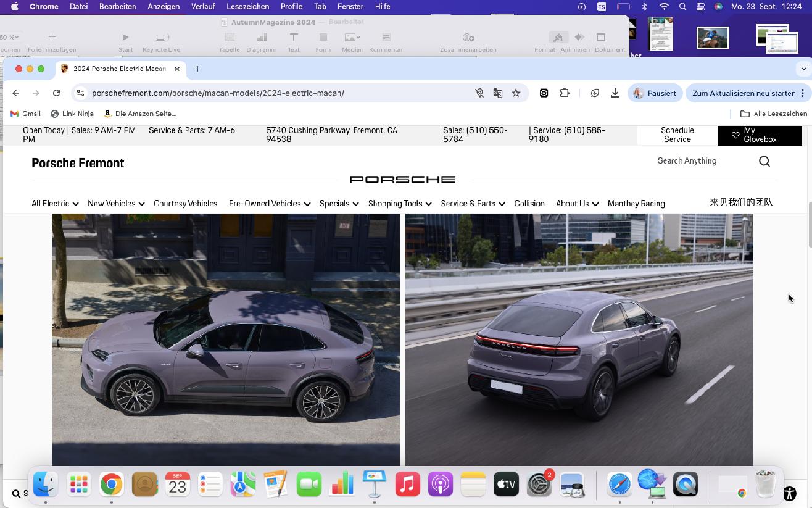Open the Gmail bookmark
The height and width of the screenshot is (508, 812).
pos(26,114)
